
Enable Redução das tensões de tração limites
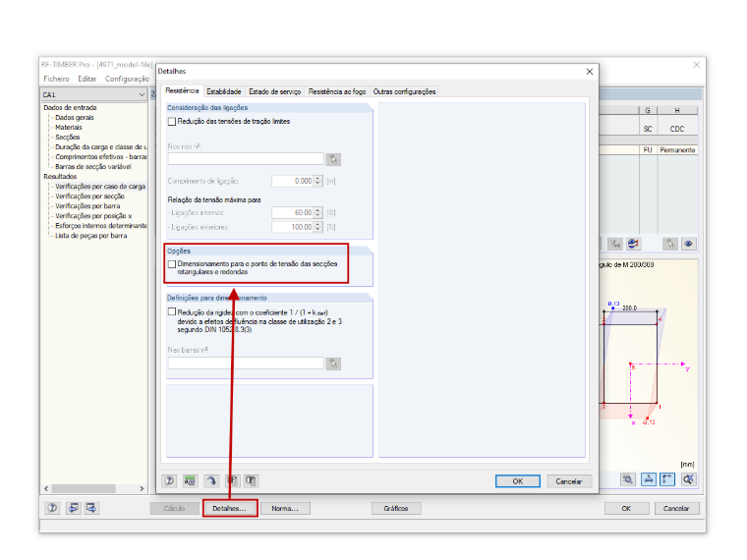point(172,122)
